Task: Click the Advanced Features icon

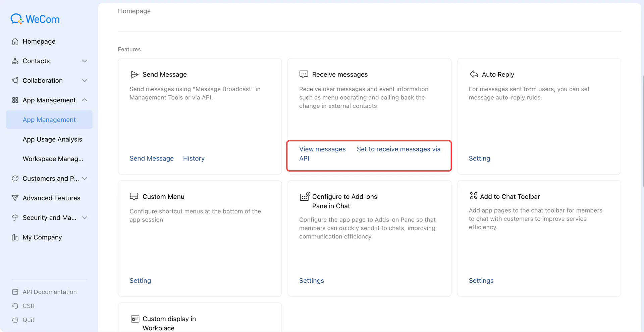Action: coord(15,198)
